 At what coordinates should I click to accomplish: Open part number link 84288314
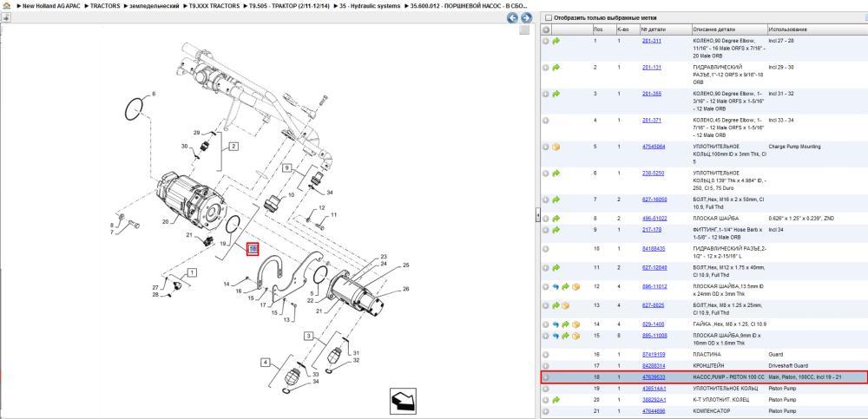pyautogui.click(x=654, y=366)
